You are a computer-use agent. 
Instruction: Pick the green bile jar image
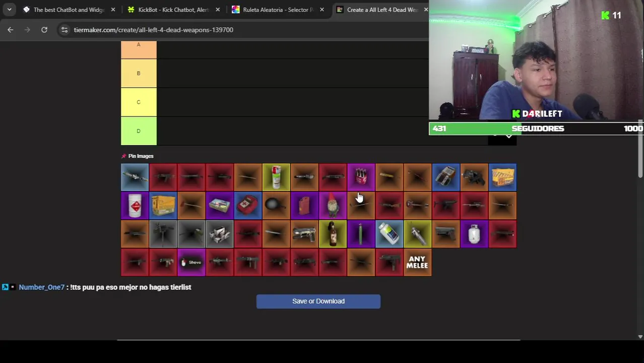pos(276,177)
